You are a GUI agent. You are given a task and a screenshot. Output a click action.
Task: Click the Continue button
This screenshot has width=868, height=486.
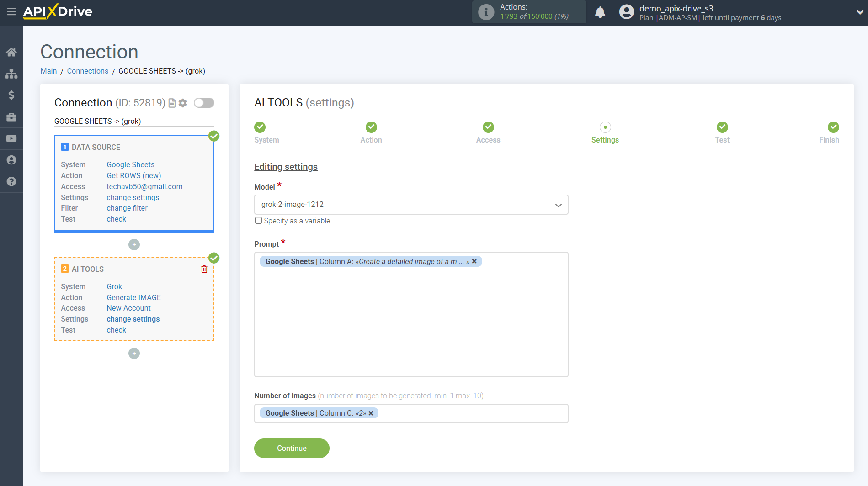pyautogui.click(x=292, y=448)
